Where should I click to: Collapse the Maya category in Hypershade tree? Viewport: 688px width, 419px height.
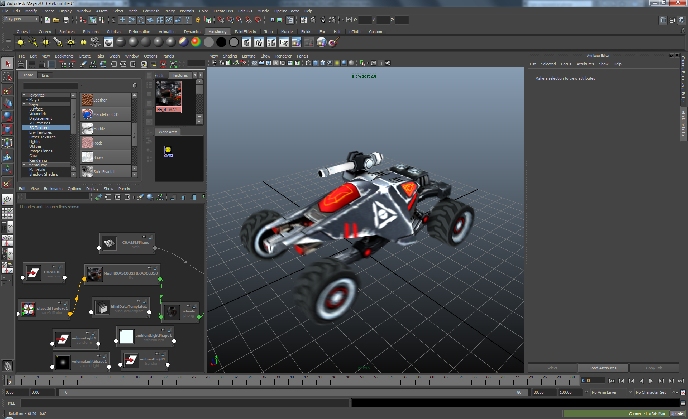point(24,104)
